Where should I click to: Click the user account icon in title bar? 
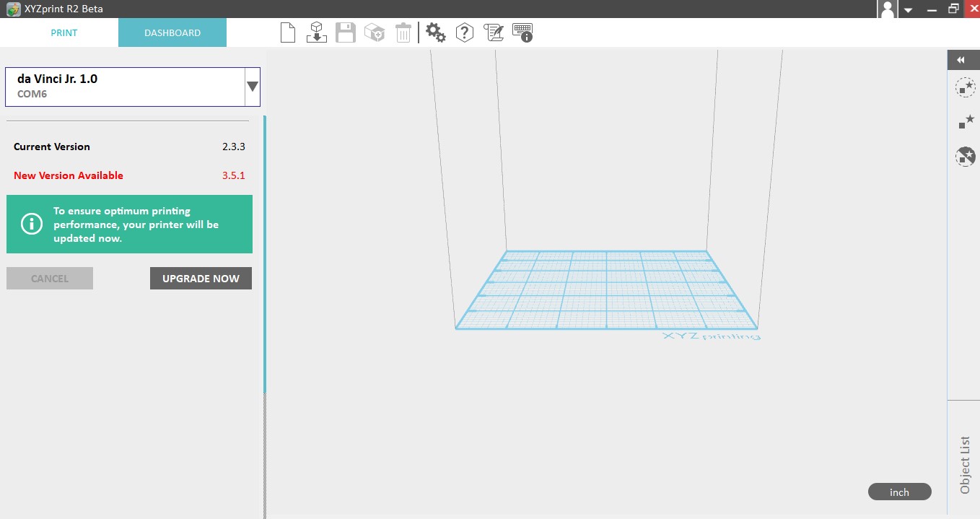click(888, 9)
